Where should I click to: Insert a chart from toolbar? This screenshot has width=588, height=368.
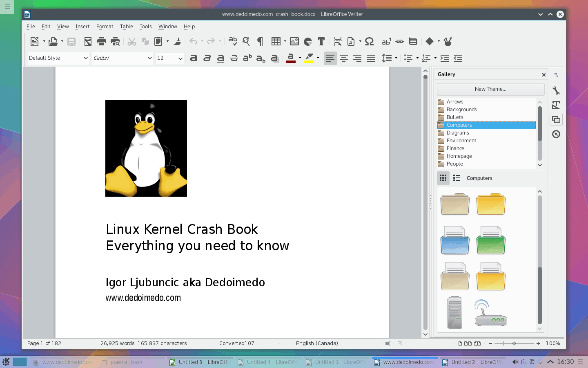[x=308, y=41]
